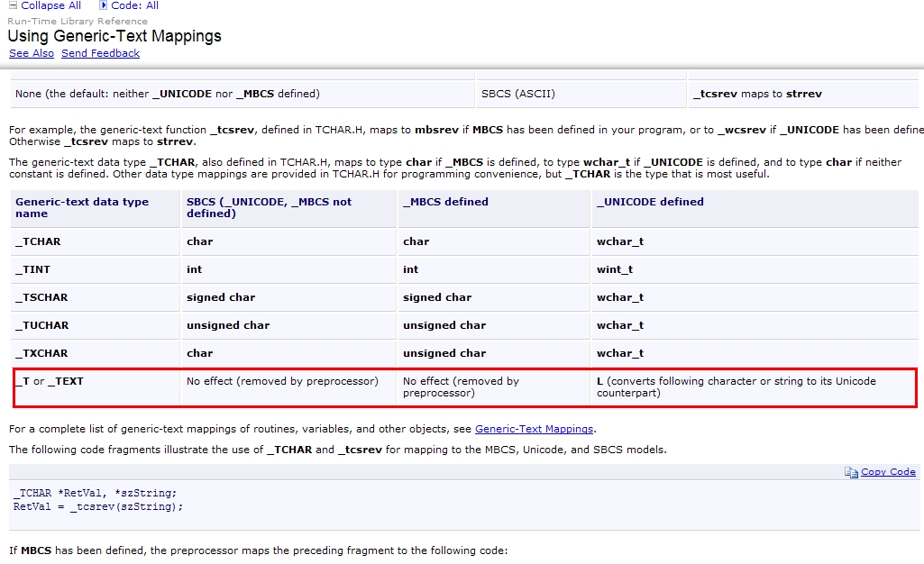This screenshot has height=564, width=924.
Task: Click the RetVal = _tcsrev(szString) code line
Action: tap(98, 506)
